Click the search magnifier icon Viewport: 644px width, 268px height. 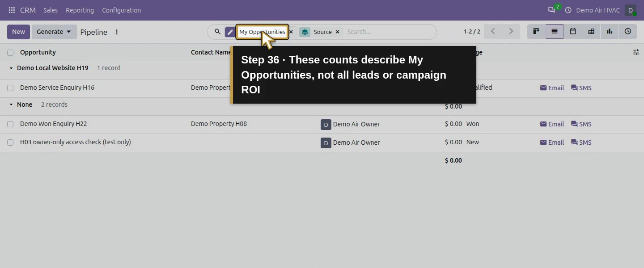[x=218, y=32]
